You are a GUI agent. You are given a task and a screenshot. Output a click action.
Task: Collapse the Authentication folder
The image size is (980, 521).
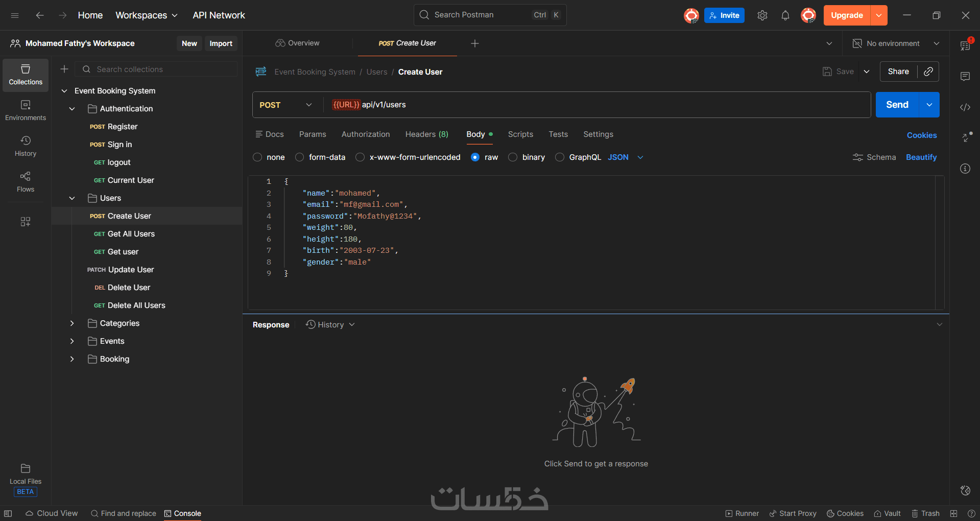pos(72,109)
